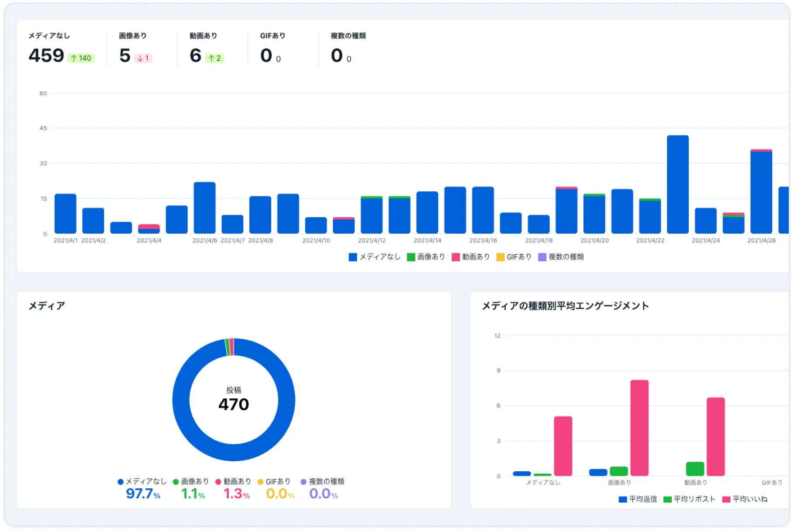
Task: Click the 平均返信 legend icon in engagement chart
Action: [622, 498]
